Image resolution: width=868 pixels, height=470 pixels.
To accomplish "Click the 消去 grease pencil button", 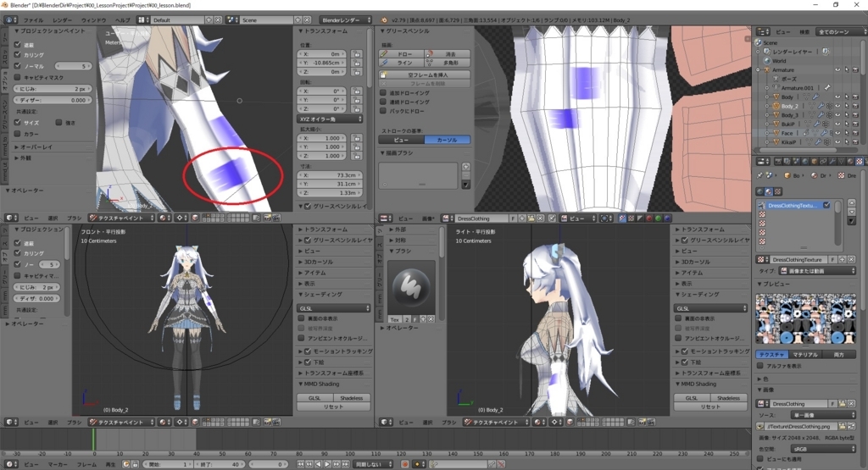I will click(x=448, y=54).
